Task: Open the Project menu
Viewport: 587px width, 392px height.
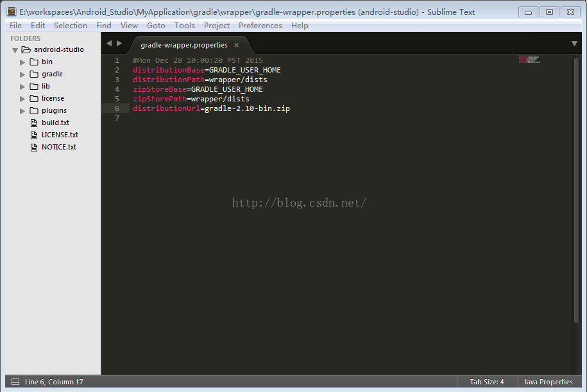Action: (217, 26)
